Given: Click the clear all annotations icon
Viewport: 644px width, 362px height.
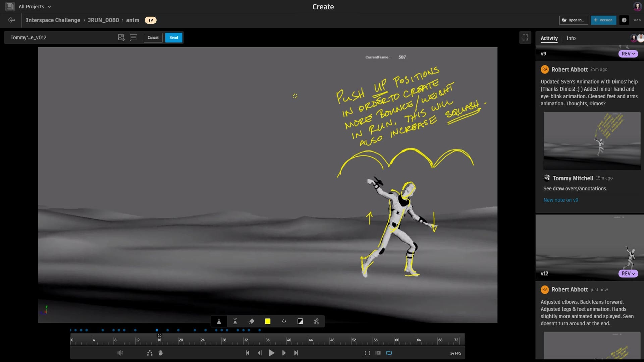Looking at the screenshot, I should [316, 322].
